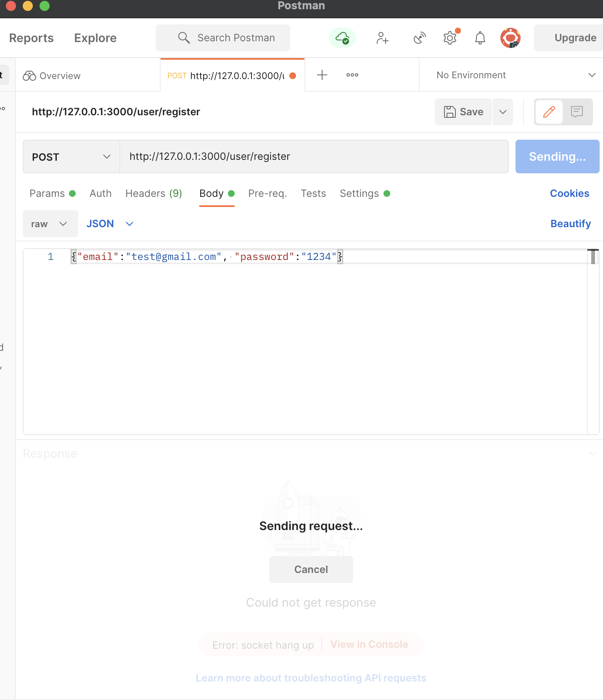Click the Overview binoculars icon

pyautogui.click(x=29, y=76)
